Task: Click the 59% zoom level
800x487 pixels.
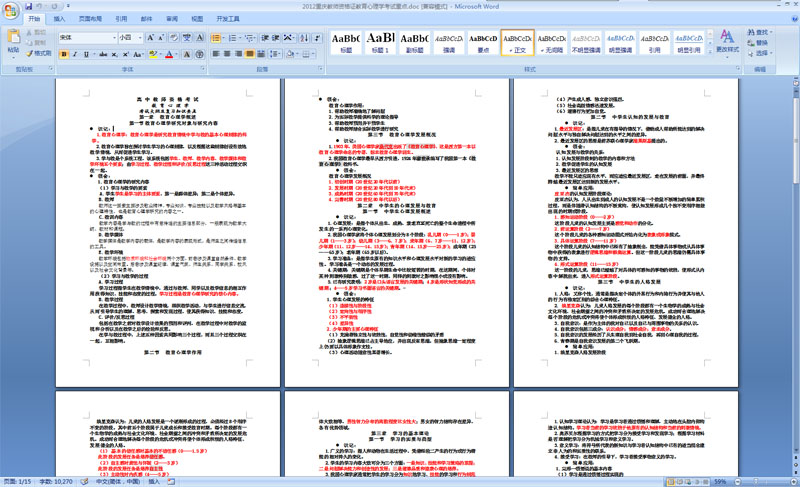Action: pos(719,481)
